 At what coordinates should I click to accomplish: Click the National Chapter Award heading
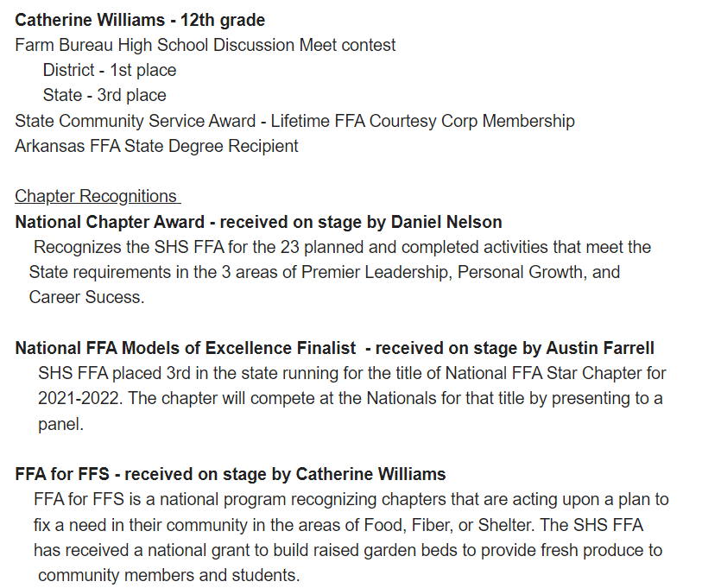point(258,222)
